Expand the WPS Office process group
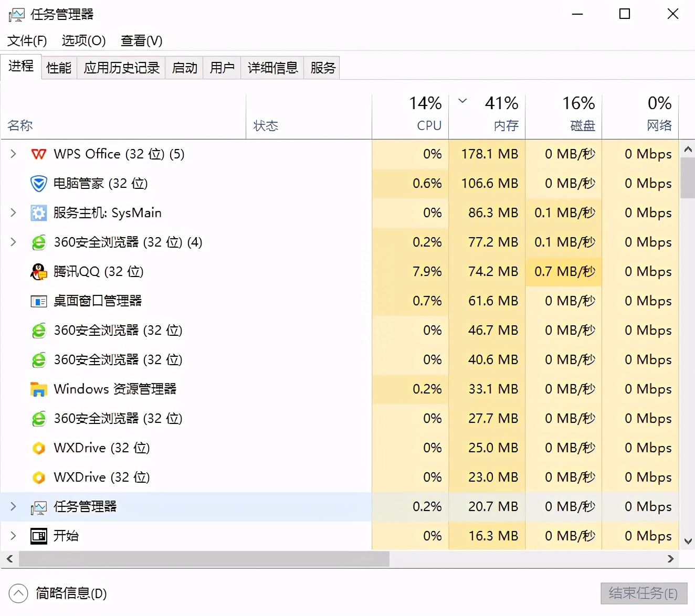 (x=13, y=154)
